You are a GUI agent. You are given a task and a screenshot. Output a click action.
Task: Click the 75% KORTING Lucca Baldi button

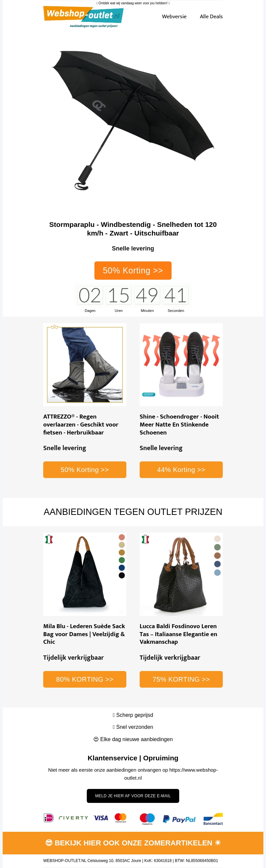coord(181,679)
